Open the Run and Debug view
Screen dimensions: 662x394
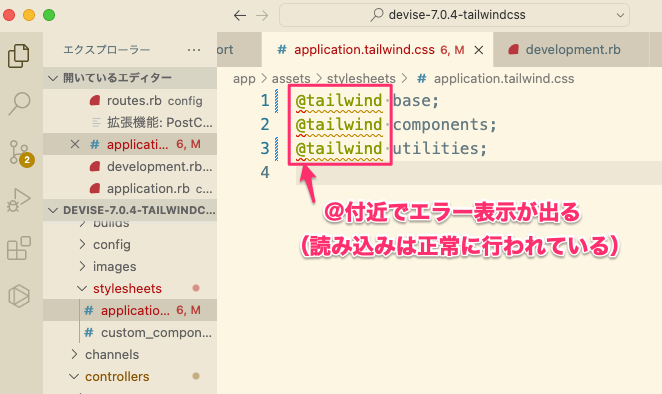click(19, 201)
